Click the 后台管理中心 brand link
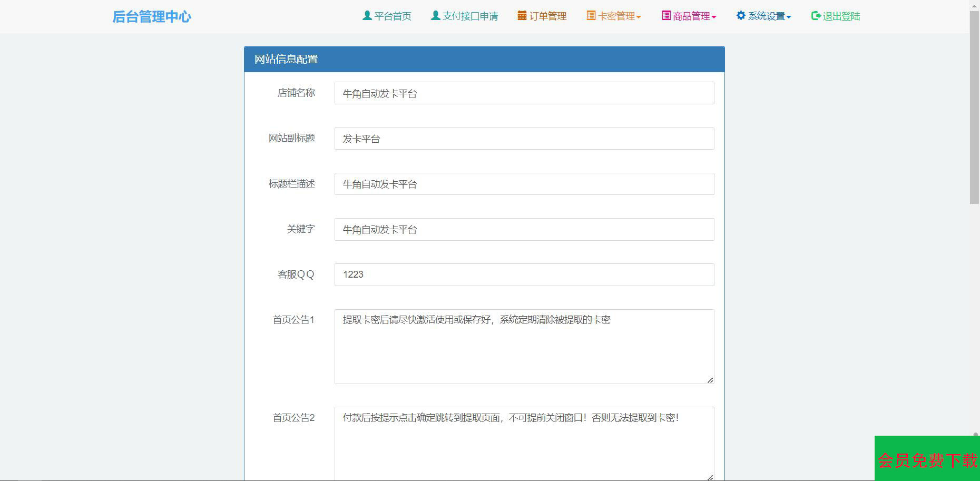Screen dimensions: 980x481 point(152,17)
